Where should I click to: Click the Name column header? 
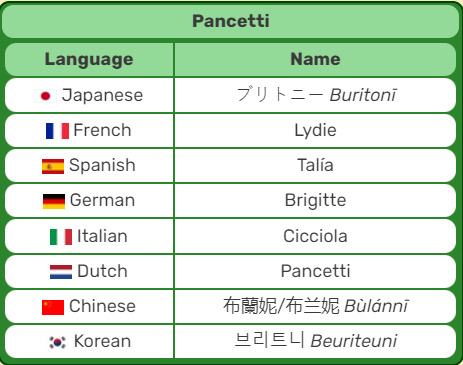[x=315, y=59]
